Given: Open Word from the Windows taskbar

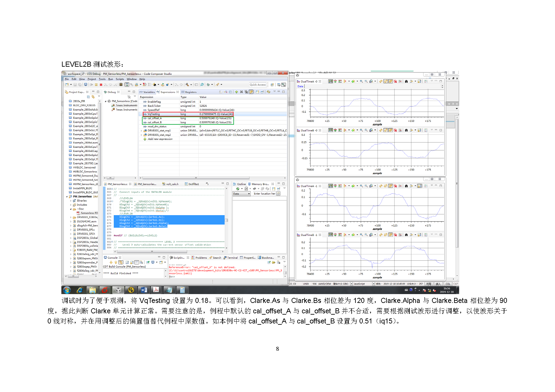Looking at the screenshot, I should pyautogui.click(x=144, y=290).
